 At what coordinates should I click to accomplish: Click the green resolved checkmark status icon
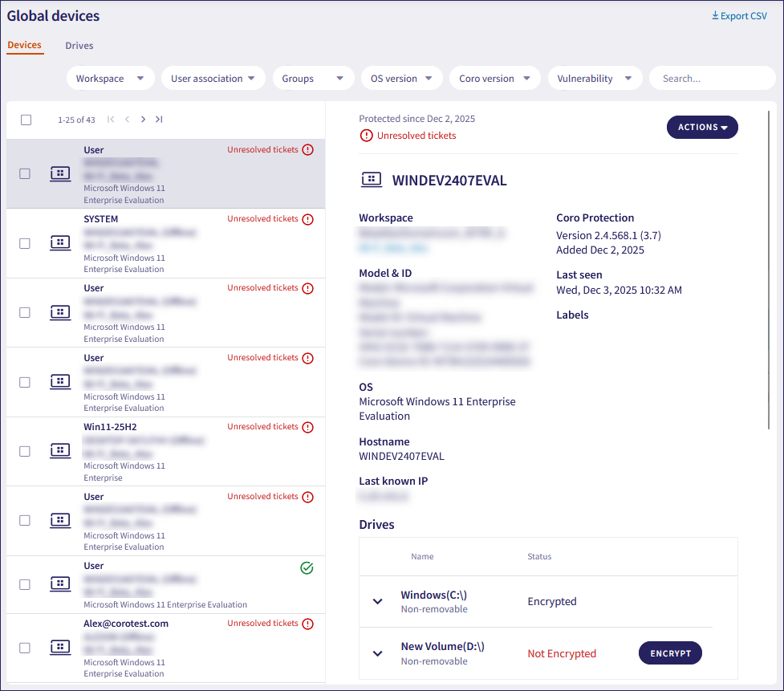[x=307, y=568]
